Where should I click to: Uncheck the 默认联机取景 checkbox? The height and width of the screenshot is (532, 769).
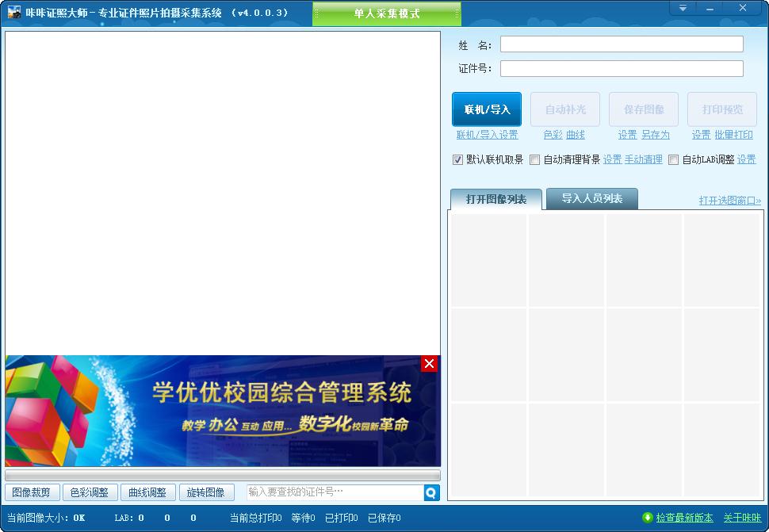458,159
